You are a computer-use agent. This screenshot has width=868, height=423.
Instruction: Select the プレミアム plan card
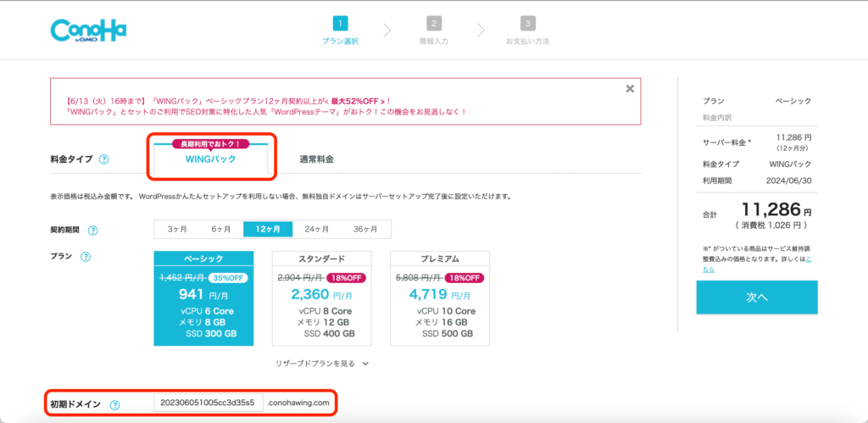440,298
